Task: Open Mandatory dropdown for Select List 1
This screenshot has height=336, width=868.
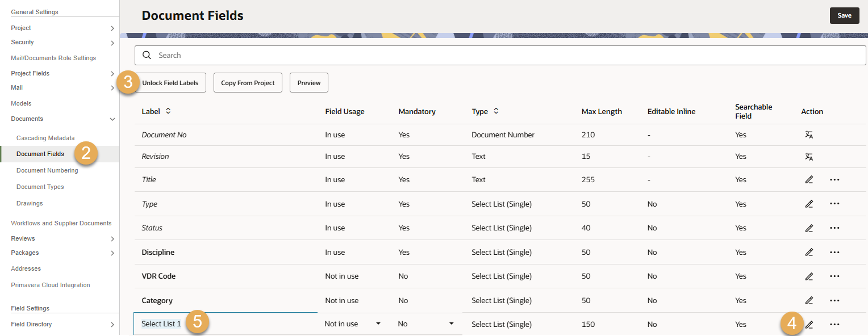Action: pos(452,324)
